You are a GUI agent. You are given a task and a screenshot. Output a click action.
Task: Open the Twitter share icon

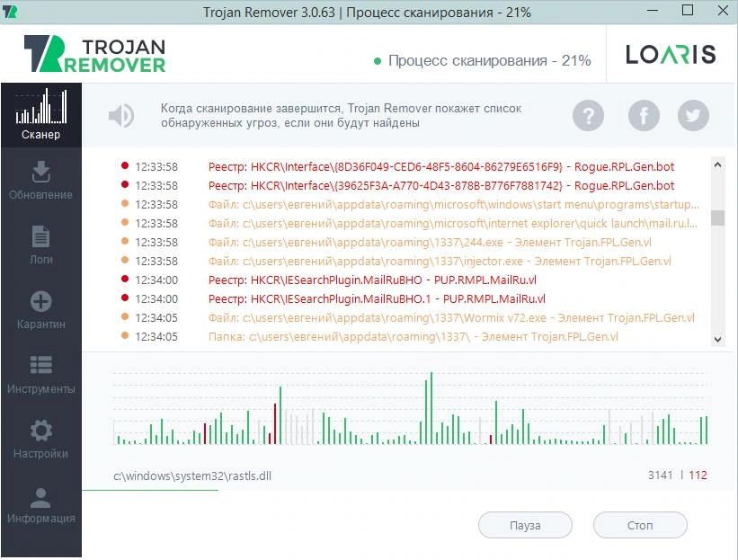[x=693, y=115]
